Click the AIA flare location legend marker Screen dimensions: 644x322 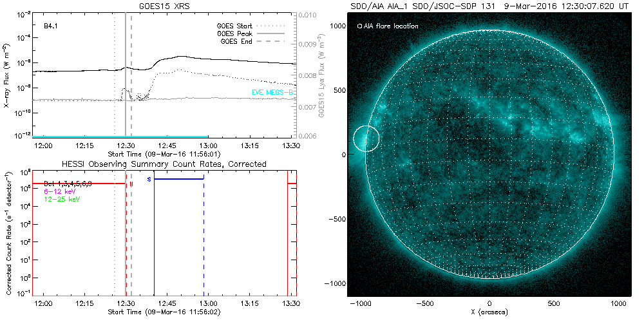359,26
